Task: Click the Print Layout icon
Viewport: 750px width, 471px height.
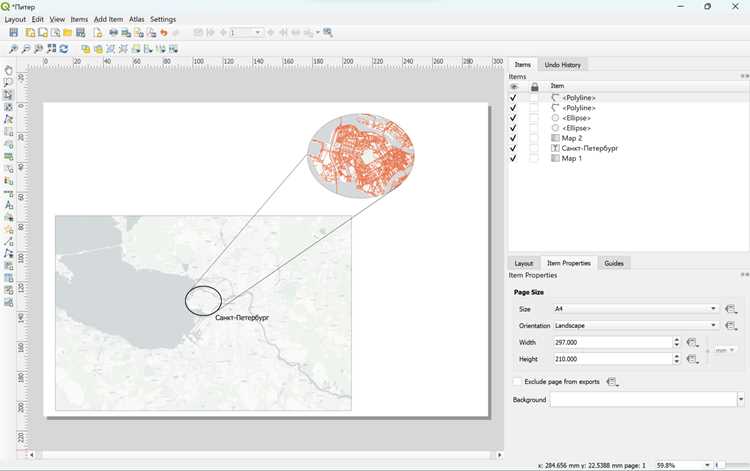Action: pos(113,33)
